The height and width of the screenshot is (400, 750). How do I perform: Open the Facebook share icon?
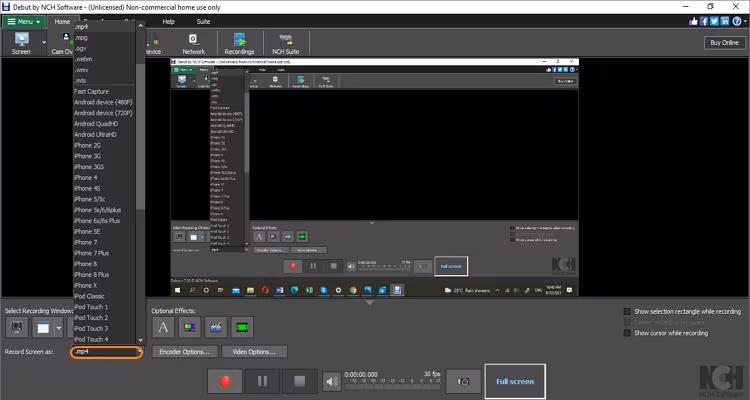coord(704,21)
